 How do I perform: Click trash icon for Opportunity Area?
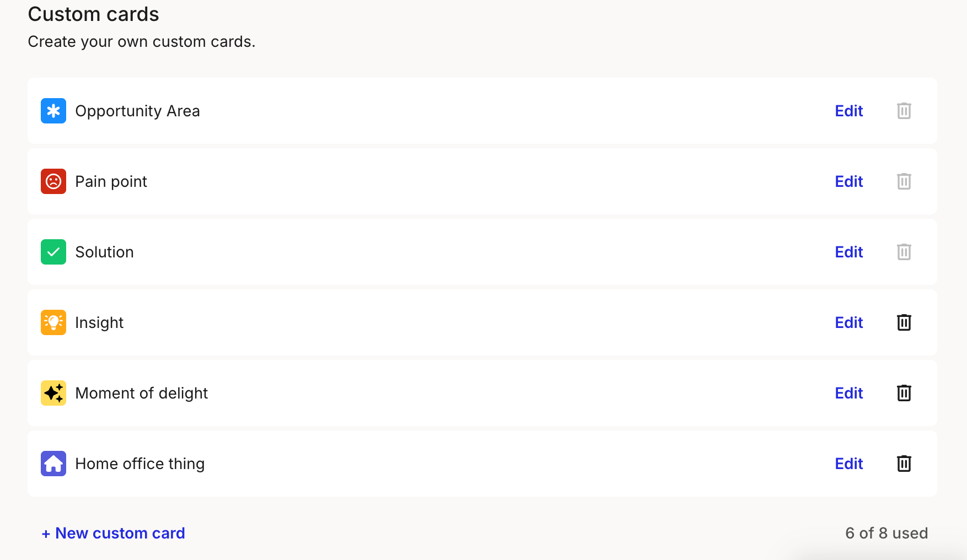click(904, 111)
